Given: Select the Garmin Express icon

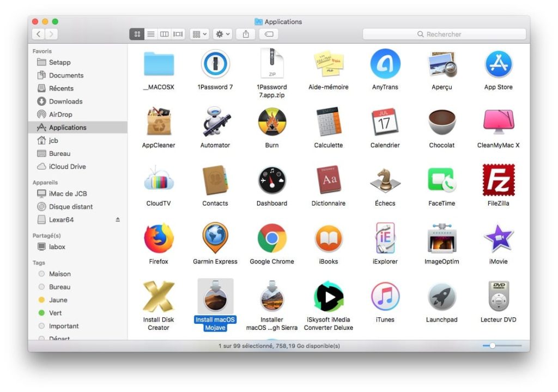Looking at the screenshot, I should (x=215, y=238).
